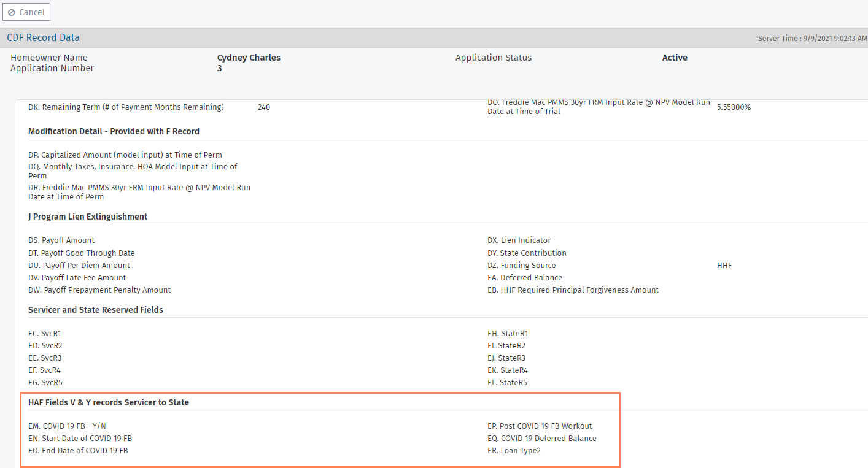Viewport: 868px width, 468px height.
Task: Select the homeowner name Cydney Charles
Action: pyautogui.click(x=249, y=58)
